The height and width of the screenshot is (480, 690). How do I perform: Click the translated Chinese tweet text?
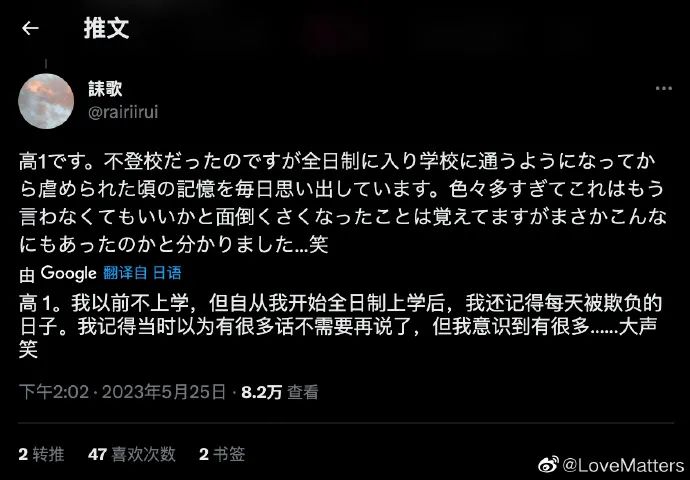click(x=341, y=326)
